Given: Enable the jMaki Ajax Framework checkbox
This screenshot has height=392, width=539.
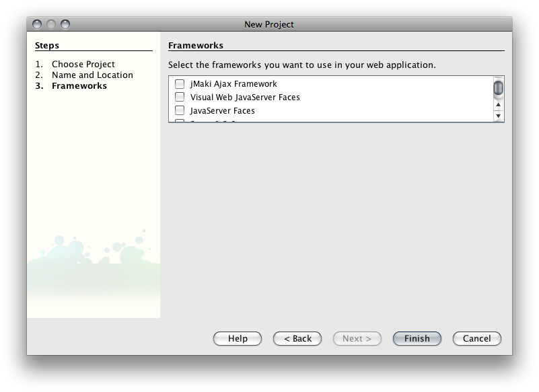Looking at the screenshot, I should 180,84.
